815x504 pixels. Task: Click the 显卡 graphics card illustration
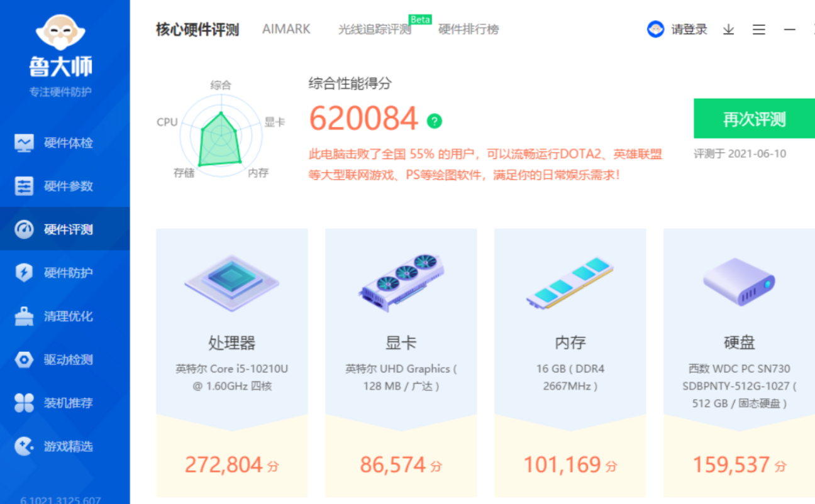coord(401,283)
